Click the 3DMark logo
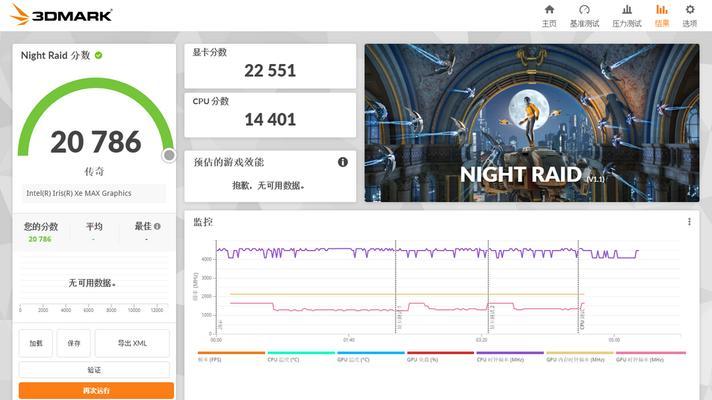This screenshot has height=400, width=712. point(61,15)
